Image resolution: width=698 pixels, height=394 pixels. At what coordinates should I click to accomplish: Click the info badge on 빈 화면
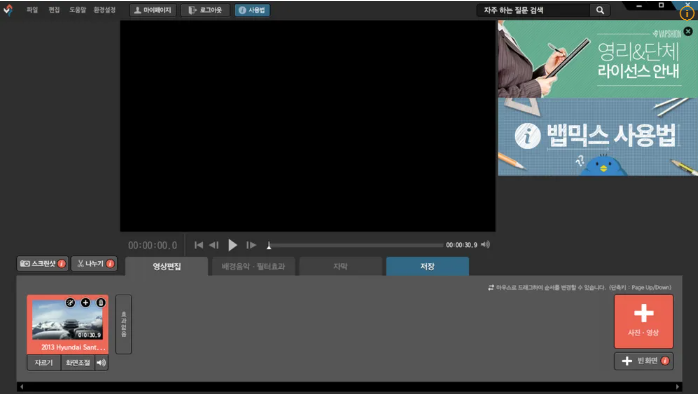pos(665,361)
